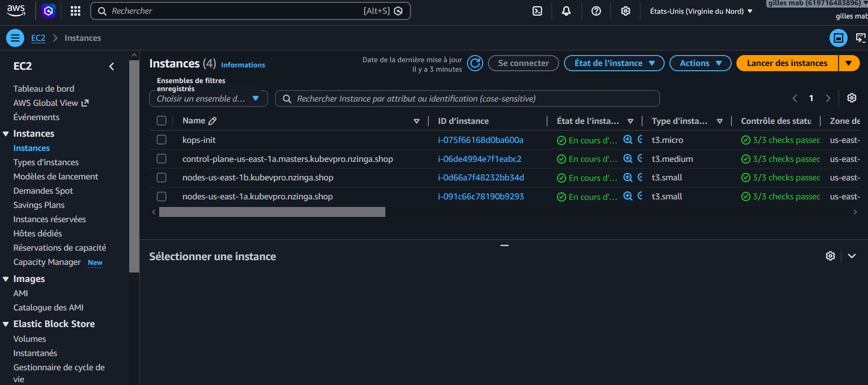This screenshot has width=868, height=385.
Task: Open the État de l'instance dropdown
Action: pyautogui.click(x=614, y=63)
